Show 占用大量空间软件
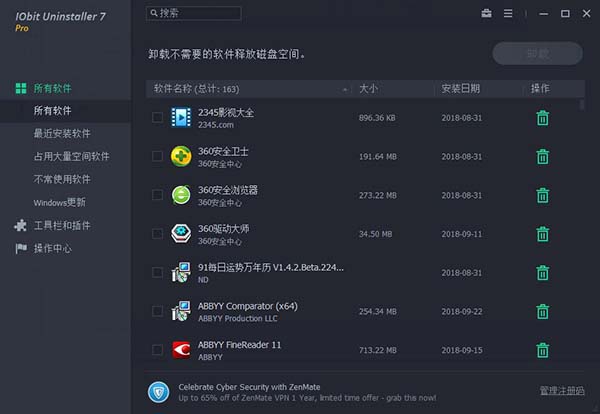This screenshot has height=414, width=600. (x=72, y=156)
